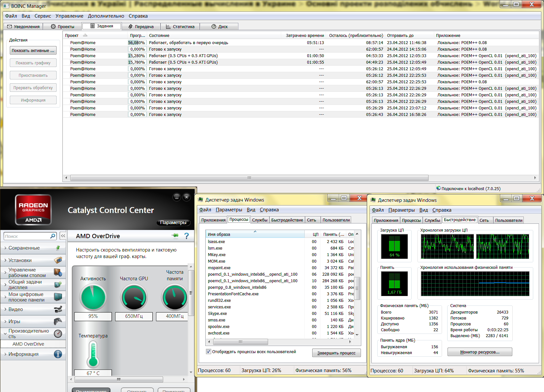This screenshot has height=392, width=544.
Task: Open the Управление menu in BOINC Manager
Action: [69, 16]
